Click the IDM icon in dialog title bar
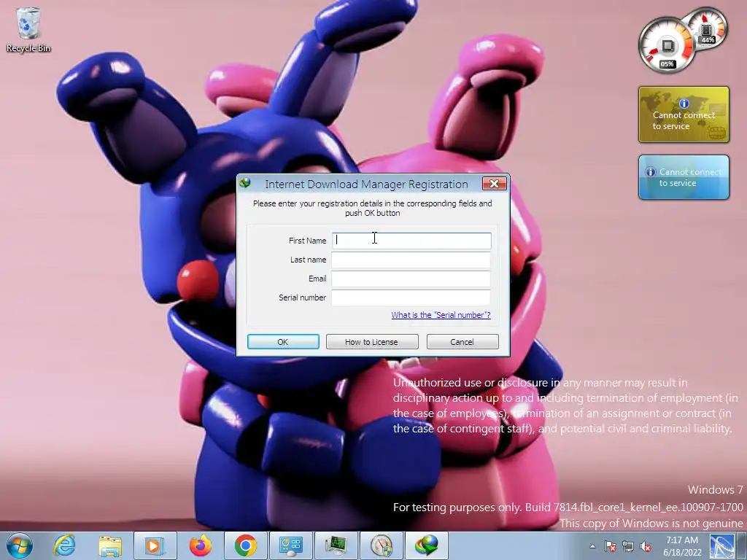The width and height of the screenshot is (747, 560). [x=246, y=183]
